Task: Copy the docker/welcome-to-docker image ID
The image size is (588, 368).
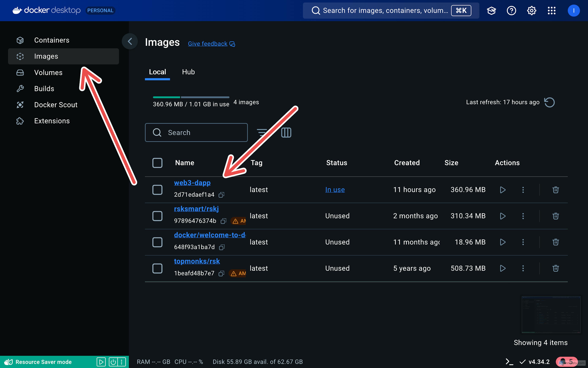Action: coord(222,247)
